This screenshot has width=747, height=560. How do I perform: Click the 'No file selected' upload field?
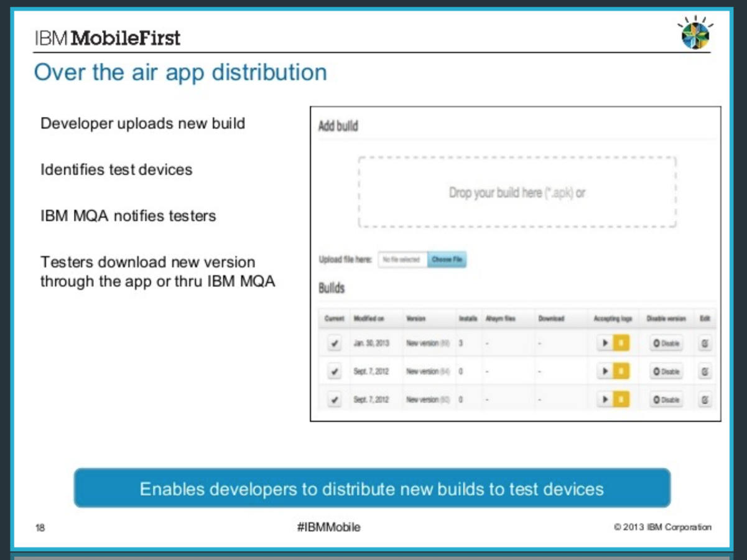(x=402, y=259)
